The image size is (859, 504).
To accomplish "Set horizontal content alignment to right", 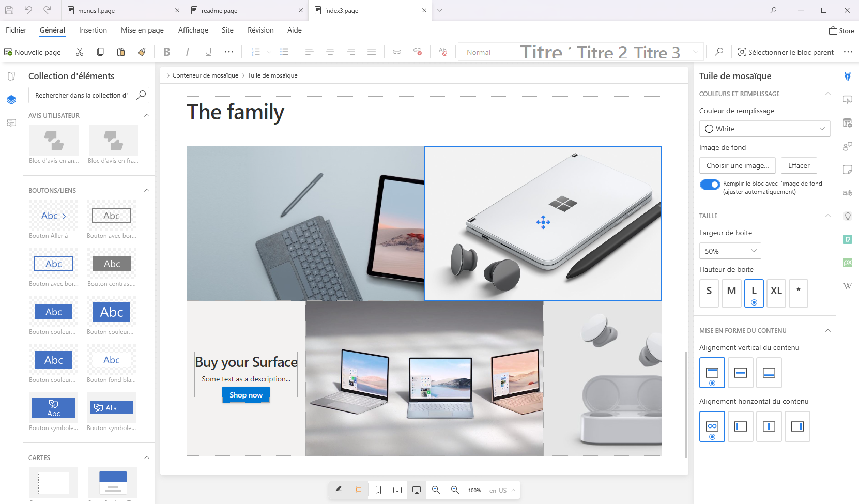I will pos(797,426).
